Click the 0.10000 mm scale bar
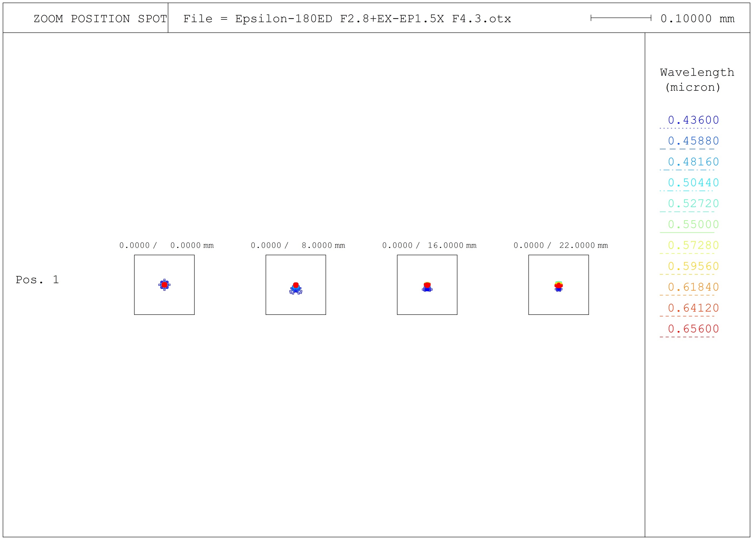 point(621,18)
